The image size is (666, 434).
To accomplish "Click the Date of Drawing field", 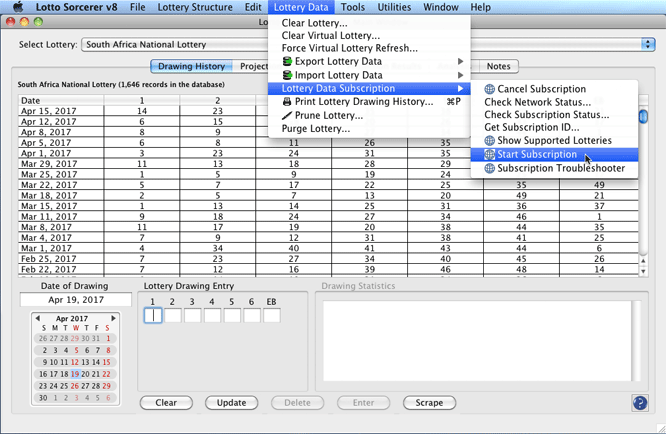I will coord(76,299).
